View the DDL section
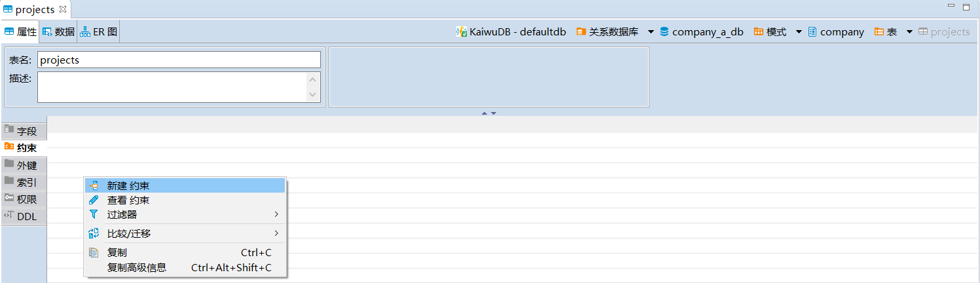Screen dimensions: 980x283 click(x=24, y=216)
